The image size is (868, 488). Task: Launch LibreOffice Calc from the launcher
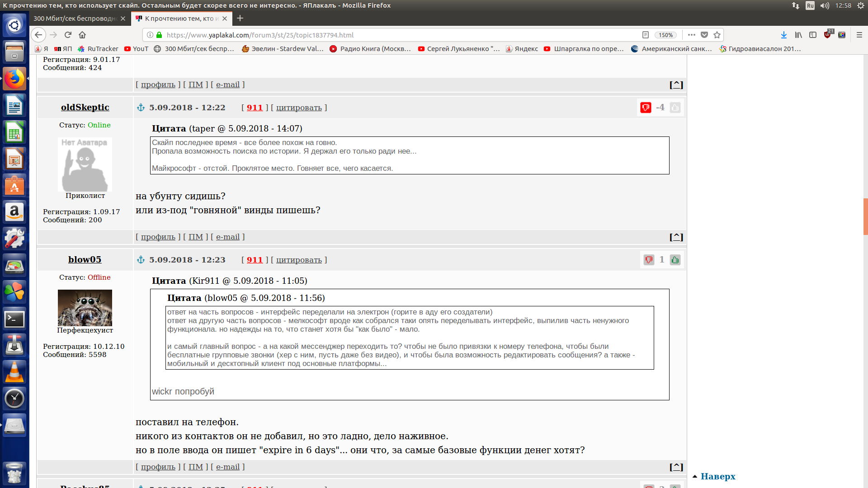14,132
